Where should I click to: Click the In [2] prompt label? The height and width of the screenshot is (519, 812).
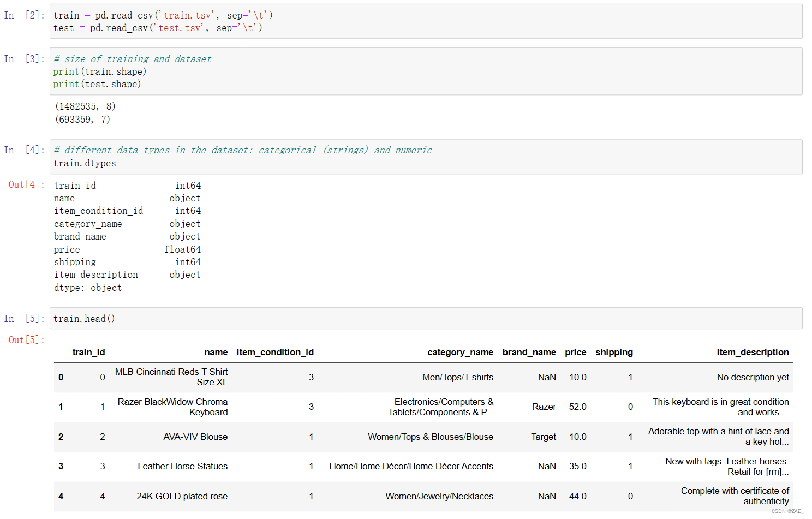point(24,15)
